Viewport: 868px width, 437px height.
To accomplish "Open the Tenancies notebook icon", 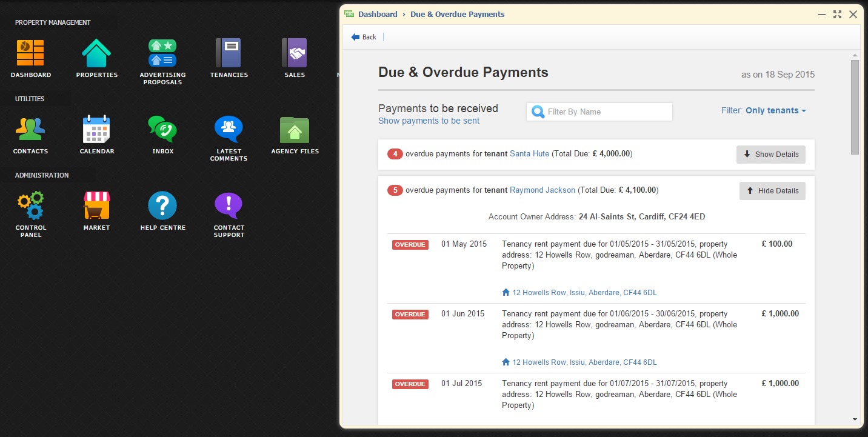I will [229, 53].
